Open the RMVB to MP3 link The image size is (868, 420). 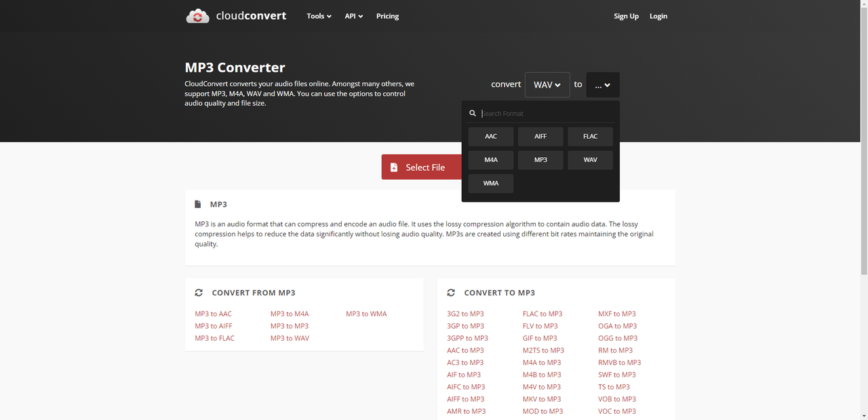[x=619, y=362]
